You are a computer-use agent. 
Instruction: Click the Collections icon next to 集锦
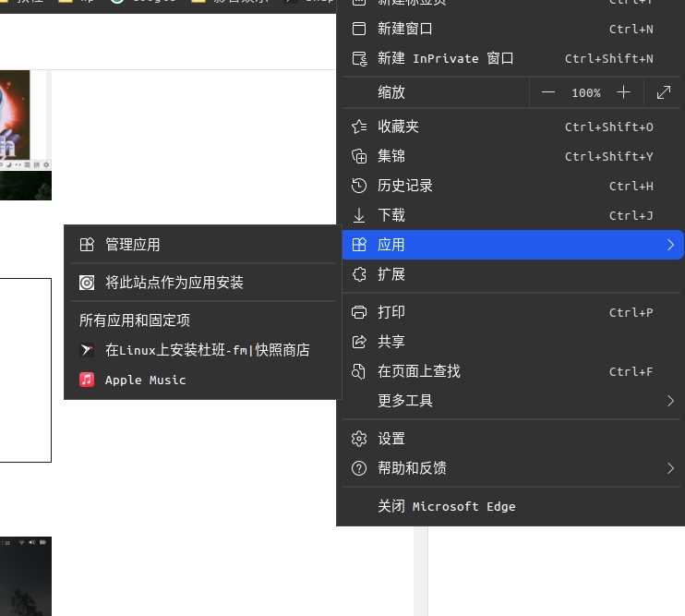click(x=359, y=156)
